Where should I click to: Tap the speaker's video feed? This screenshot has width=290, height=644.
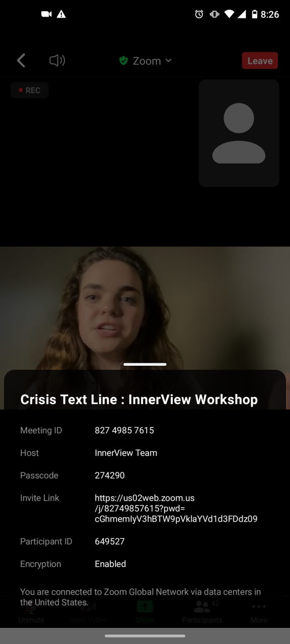point(145,308)
